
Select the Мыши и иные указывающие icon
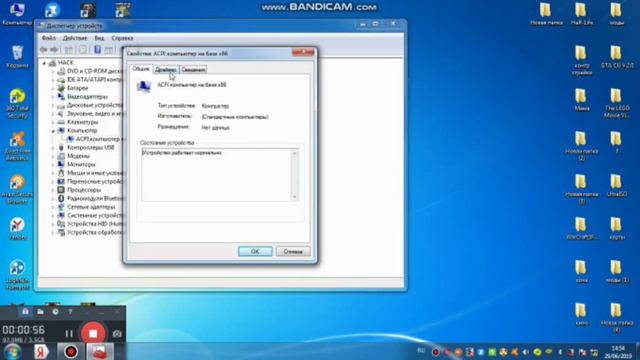(61, 173)
